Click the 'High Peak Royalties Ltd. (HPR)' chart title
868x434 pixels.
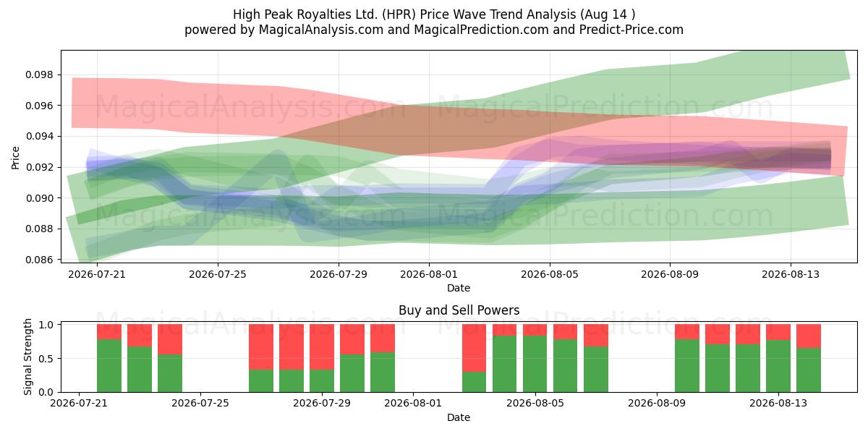[x=434, y=14]
